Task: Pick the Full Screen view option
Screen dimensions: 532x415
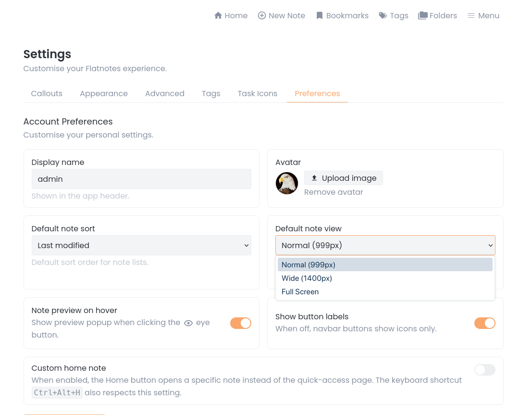Action: coord(385,292)
